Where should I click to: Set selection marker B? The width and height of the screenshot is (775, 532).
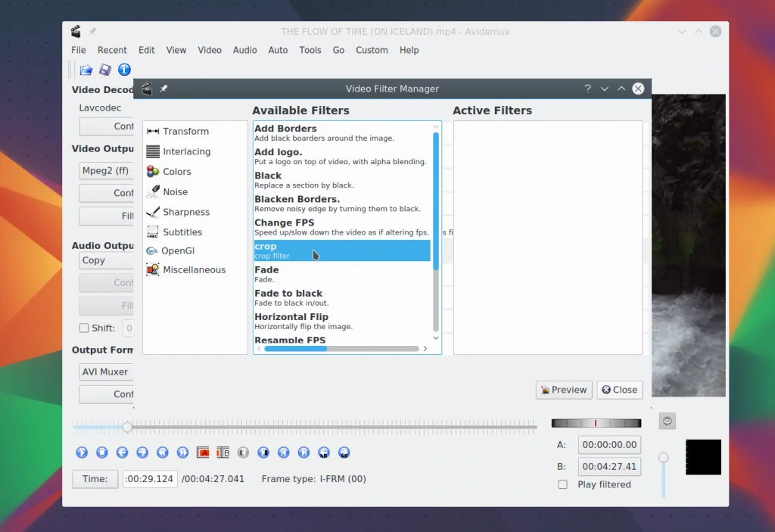pyautogui.click(x=223, y=453)
